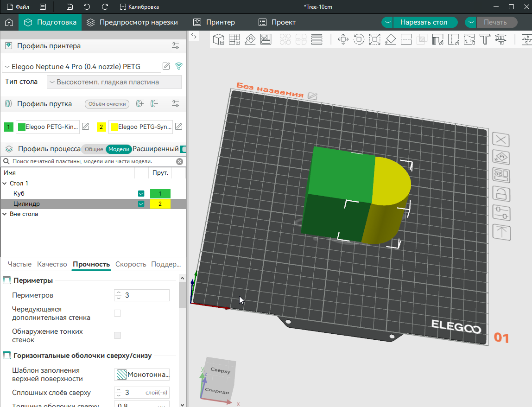532x407 pixels.
Task: Switch process profile to Общие
Action: (94, 149)
